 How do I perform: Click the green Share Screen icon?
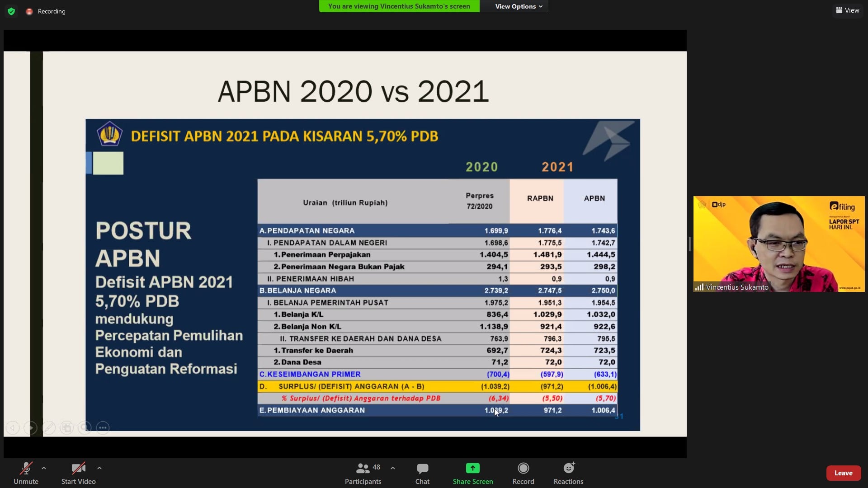click(472, 468)
